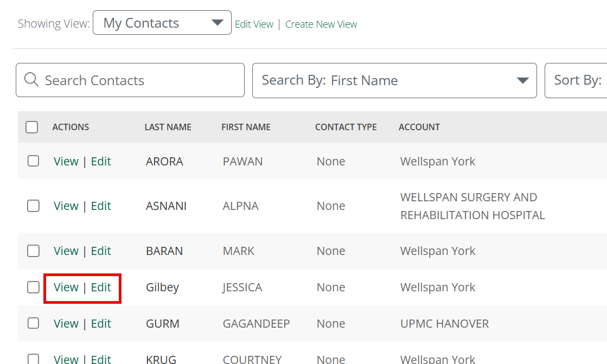Check the box for the ARORA row
607x364 pixels.
click(x=33, y=161)
